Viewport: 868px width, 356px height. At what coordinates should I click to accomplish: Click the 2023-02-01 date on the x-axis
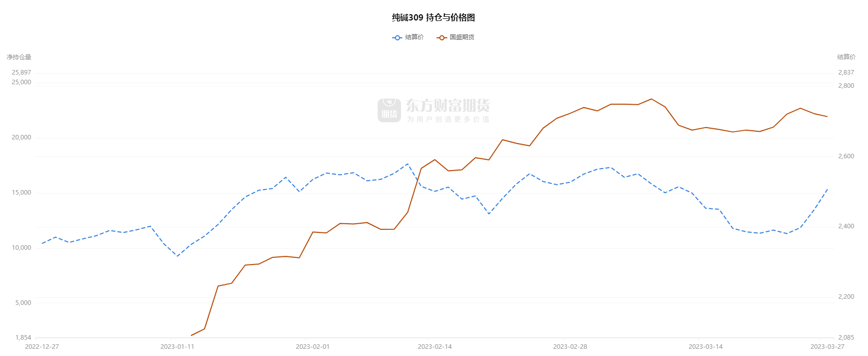(x=312, y=347)
